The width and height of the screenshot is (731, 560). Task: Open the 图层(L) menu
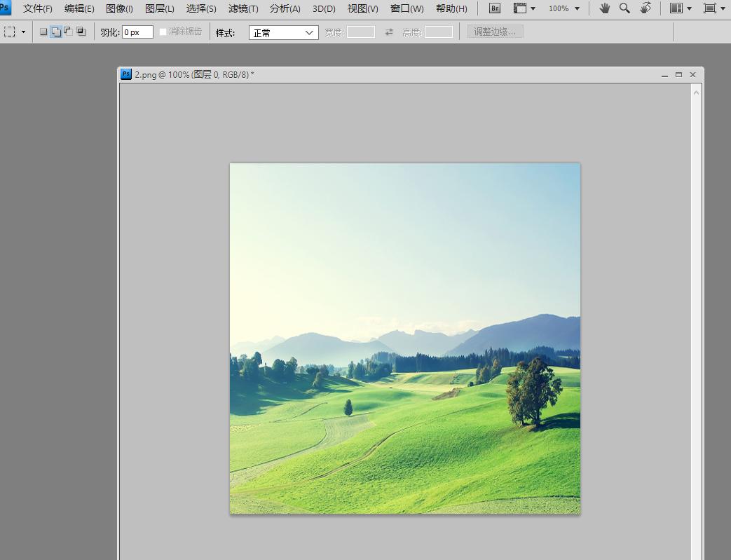coord(160,8)
